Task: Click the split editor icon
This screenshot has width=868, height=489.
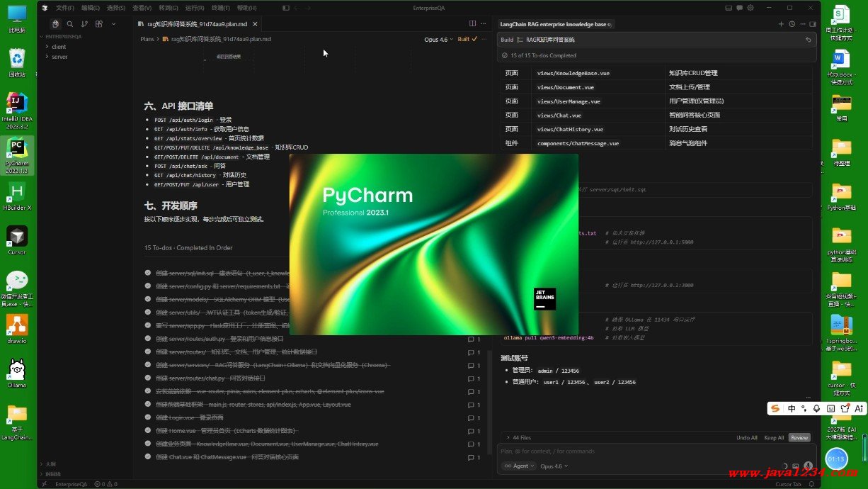Action: pyautogui.click(x=473, y=23)
